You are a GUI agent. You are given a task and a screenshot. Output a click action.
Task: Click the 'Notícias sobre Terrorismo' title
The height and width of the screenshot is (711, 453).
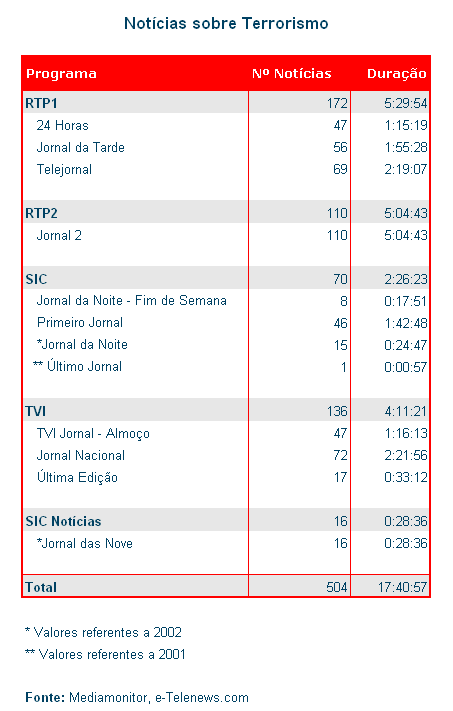(x=226, y=23)
